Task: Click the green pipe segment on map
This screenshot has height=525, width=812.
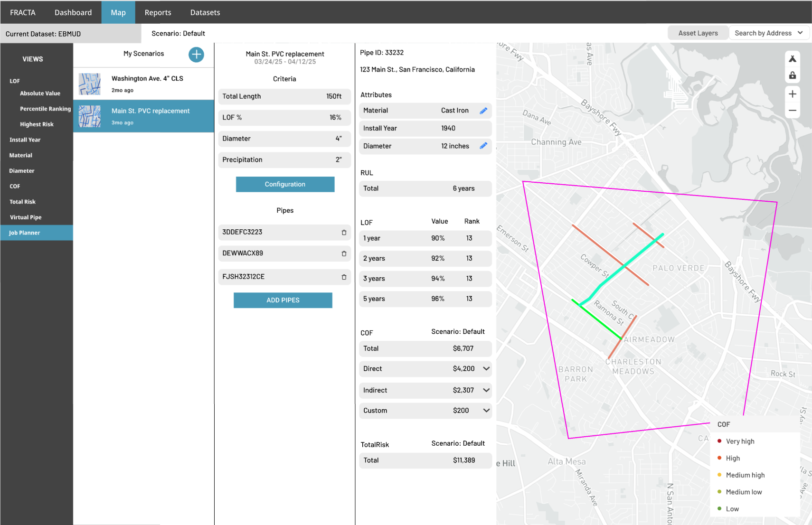Action: pos(597,319)
